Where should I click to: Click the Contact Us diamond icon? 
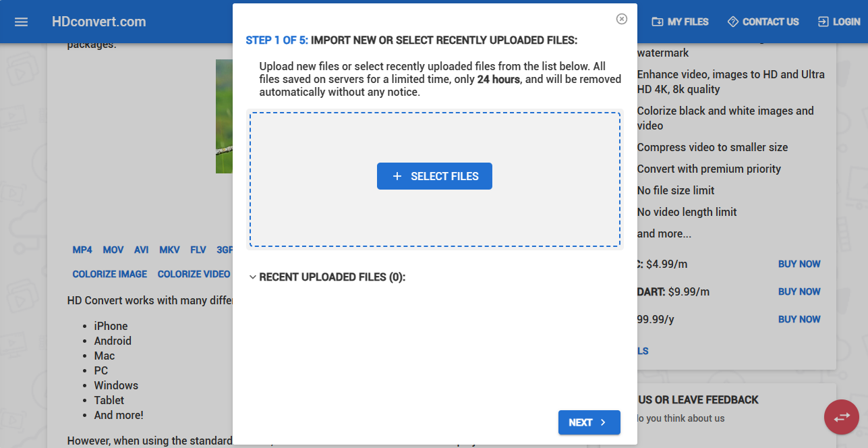[733, 22]
